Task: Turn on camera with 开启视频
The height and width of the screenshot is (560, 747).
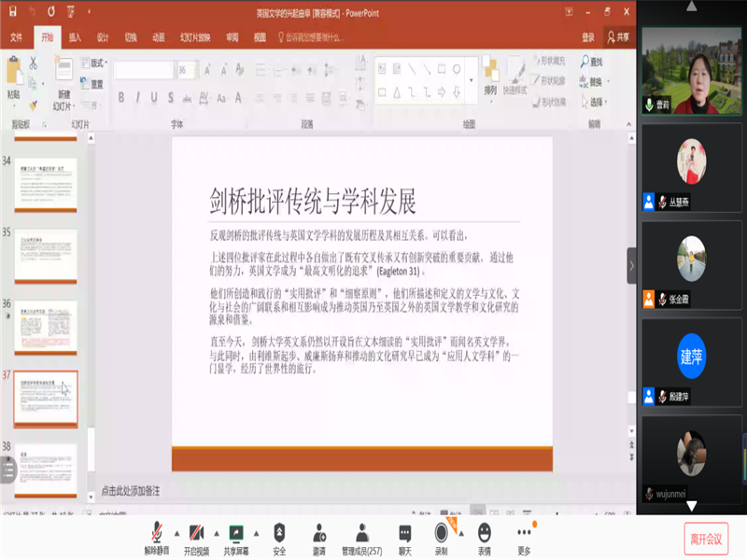Action: pos(196,534)
